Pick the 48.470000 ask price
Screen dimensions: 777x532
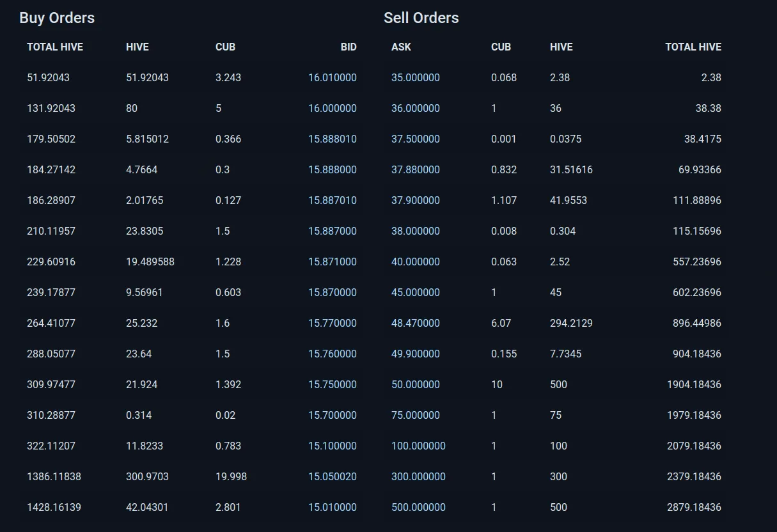416,323
